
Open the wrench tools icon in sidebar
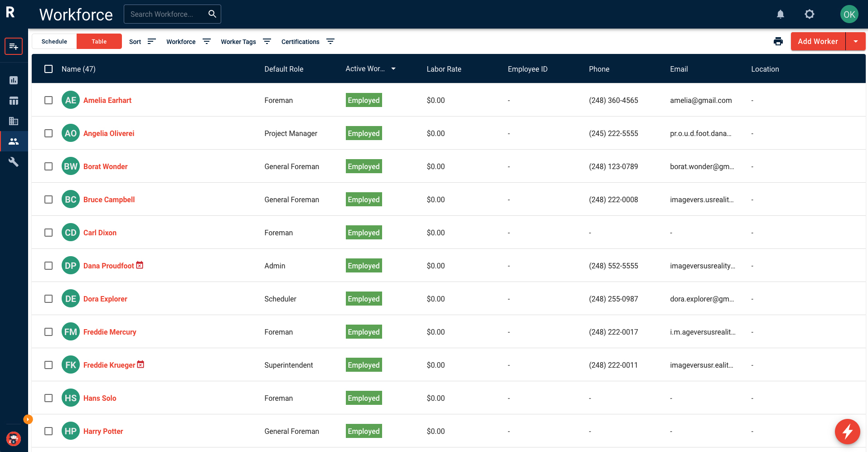coord(14,162)
